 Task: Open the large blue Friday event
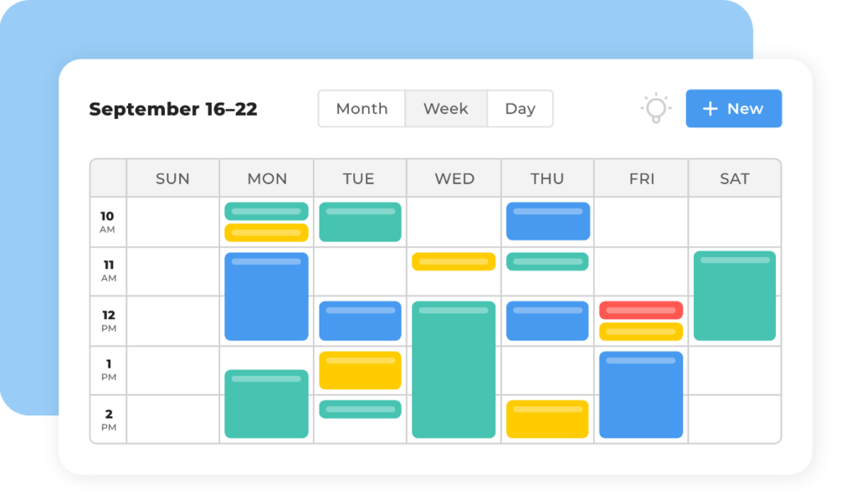point(641,395)
